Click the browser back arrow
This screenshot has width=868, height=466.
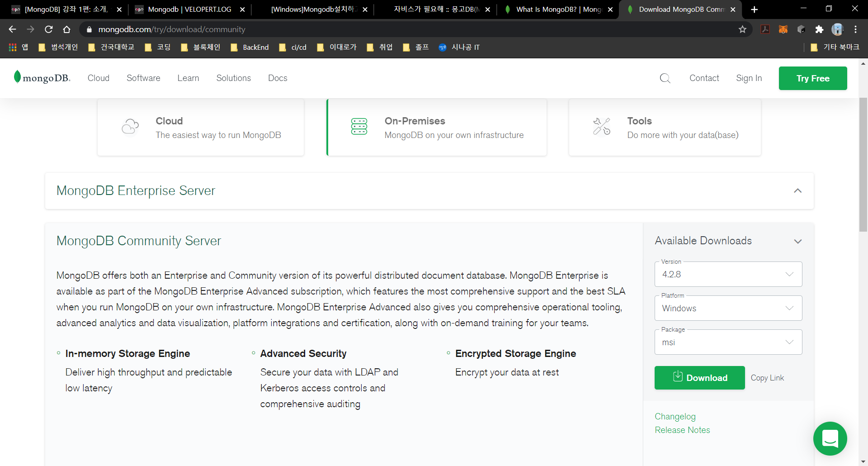(x=12, y=29)
